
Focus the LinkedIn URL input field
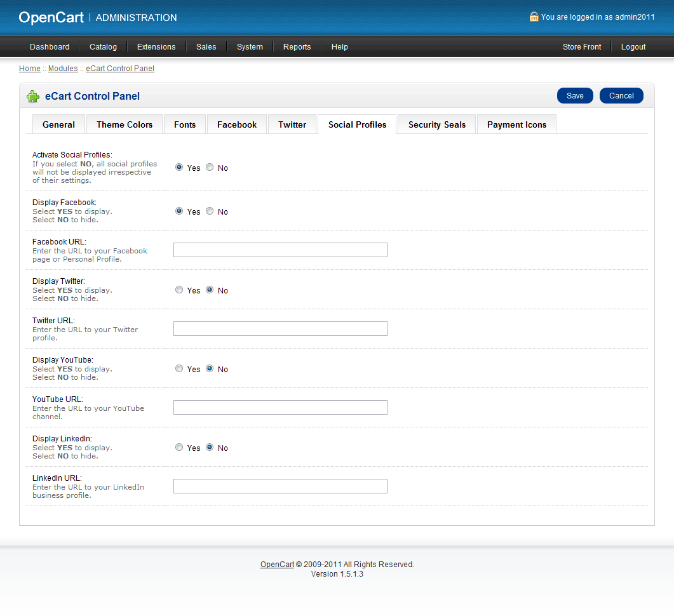pyautogui.click(x=280, y=486)
